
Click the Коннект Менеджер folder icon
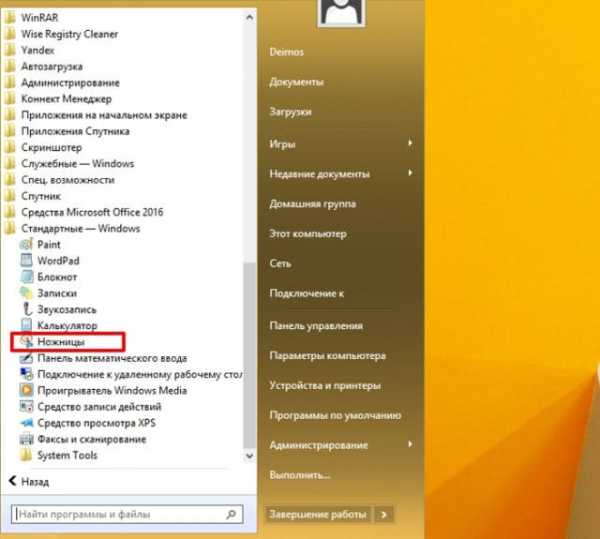pos(10,99)
